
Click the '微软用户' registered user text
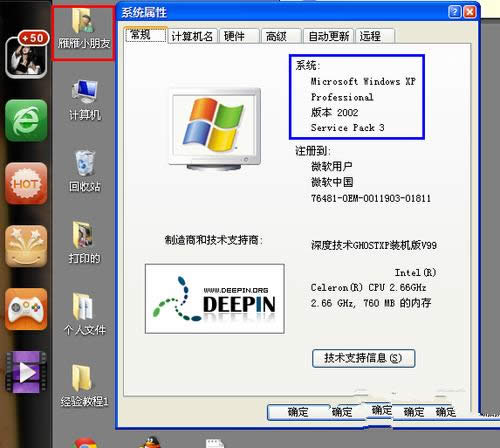pyautogui.click(x=331, y=166)
